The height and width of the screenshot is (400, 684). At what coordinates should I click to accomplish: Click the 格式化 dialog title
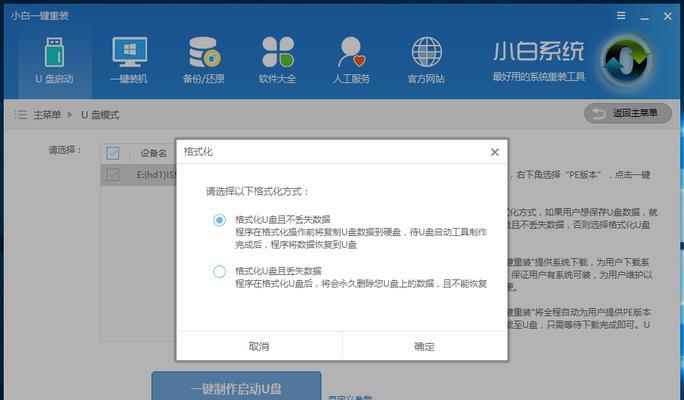(x=198, y=152)
